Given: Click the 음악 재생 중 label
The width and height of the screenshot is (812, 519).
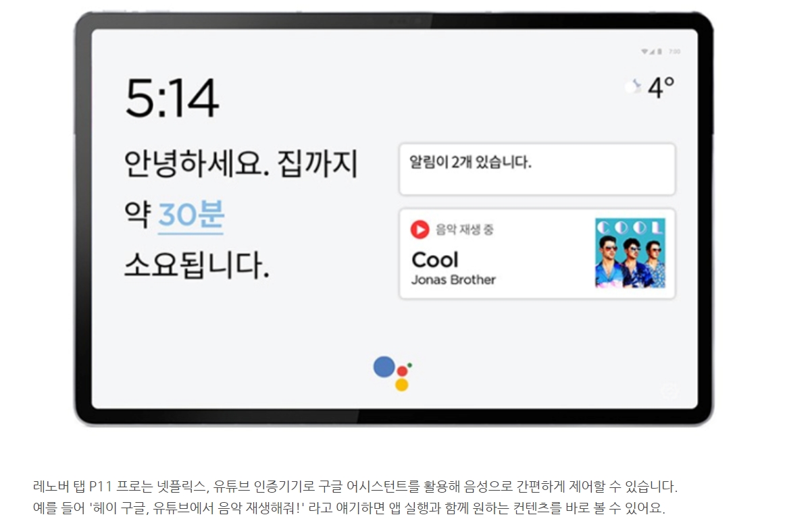Looking at the screenshot, I should [x=465, y=229].
